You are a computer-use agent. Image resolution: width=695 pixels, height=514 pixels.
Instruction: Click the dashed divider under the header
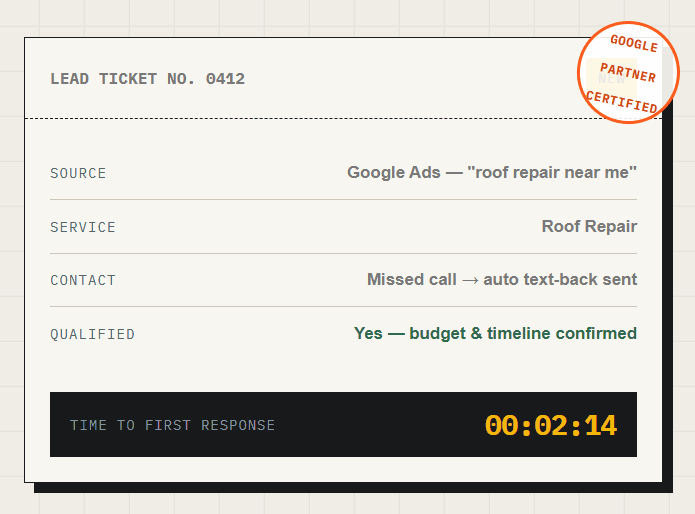(x=344, y=118)
